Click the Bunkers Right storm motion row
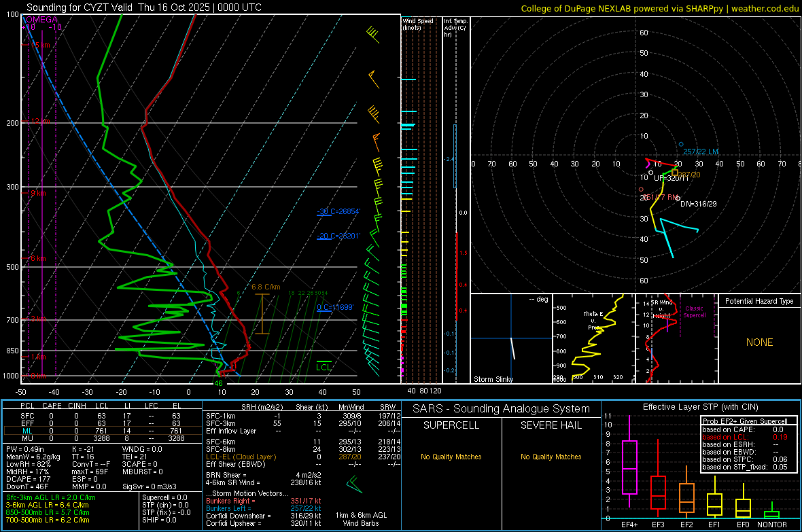This screenshot has height=532, width=802. point(264,501)
